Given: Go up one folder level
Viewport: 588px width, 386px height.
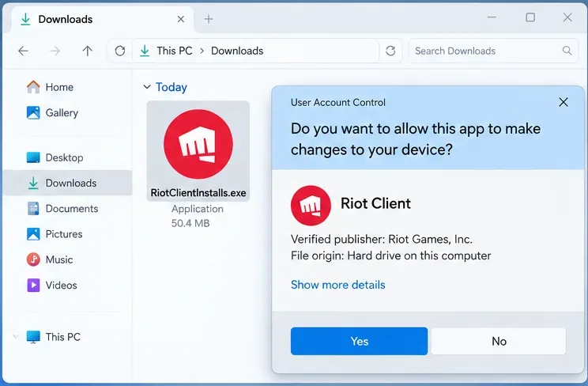Looking at the screenshot, I should pos(88,51).
